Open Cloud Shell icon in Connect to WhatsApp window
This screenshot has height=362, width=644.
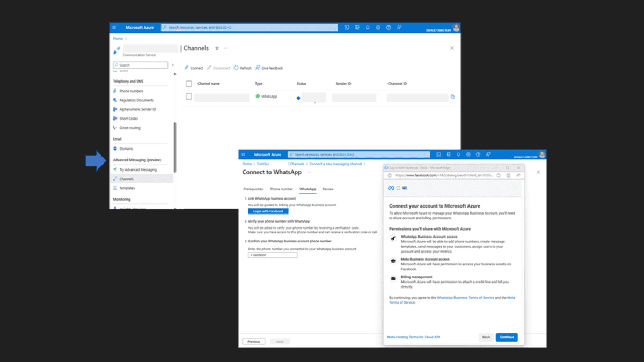click(438, 154)
